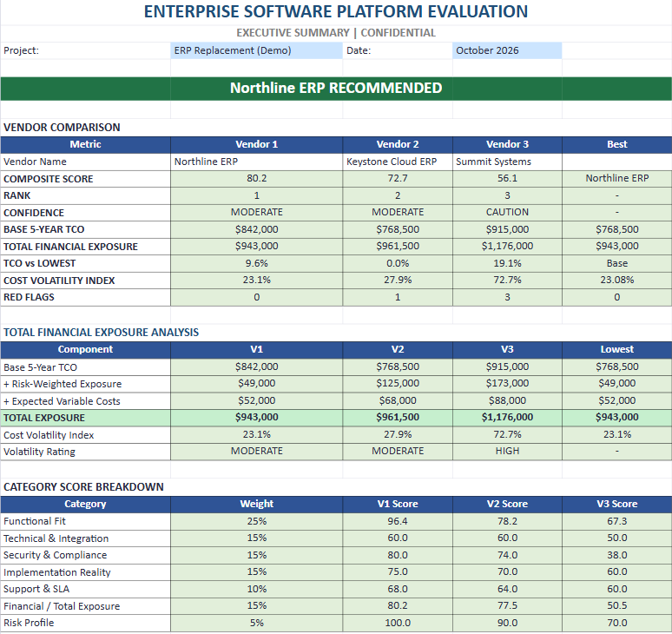The image size is (672, 634).
Task: Select the 'Project:' label cell
Action: coord(85,50)
